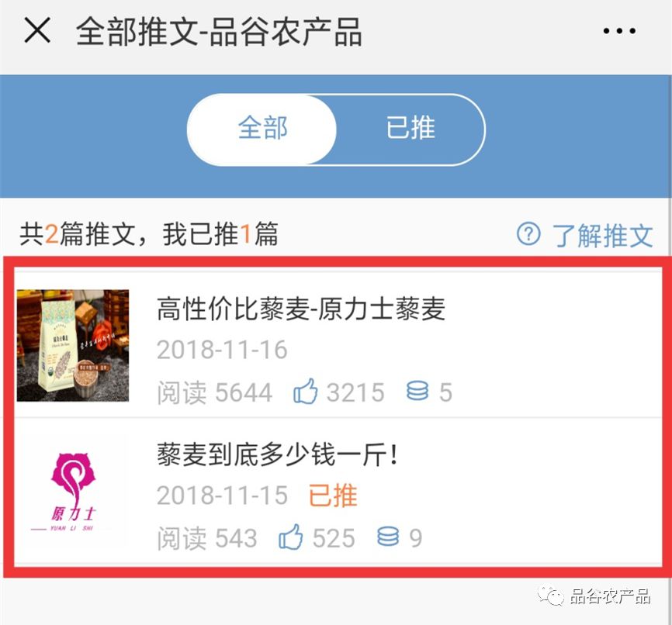Image resolution: width=672 pixels, height=625 pixels.
Task: Switch to the 已推 tab
Action: tap(410, 129)
